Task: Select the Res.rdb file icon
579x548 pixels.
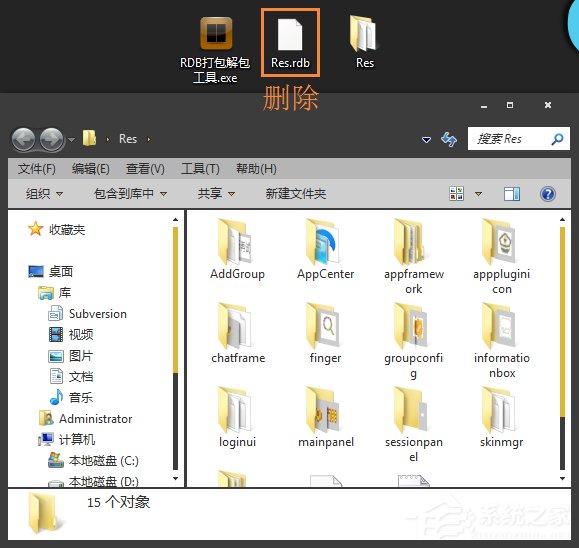Action: coord(290,43)
